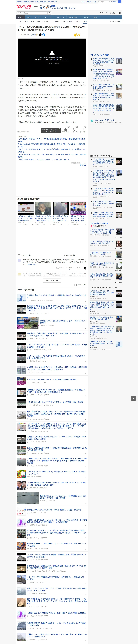Open マイページ link
The height and width of the screenshot is (644, 138).
(103, 13)
